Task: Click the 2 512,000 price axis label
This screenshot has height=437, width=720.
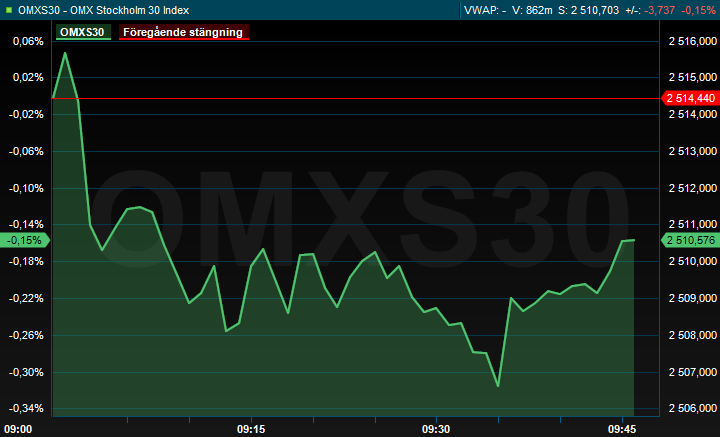Action: pyautogui.click(x=692, y=188)
